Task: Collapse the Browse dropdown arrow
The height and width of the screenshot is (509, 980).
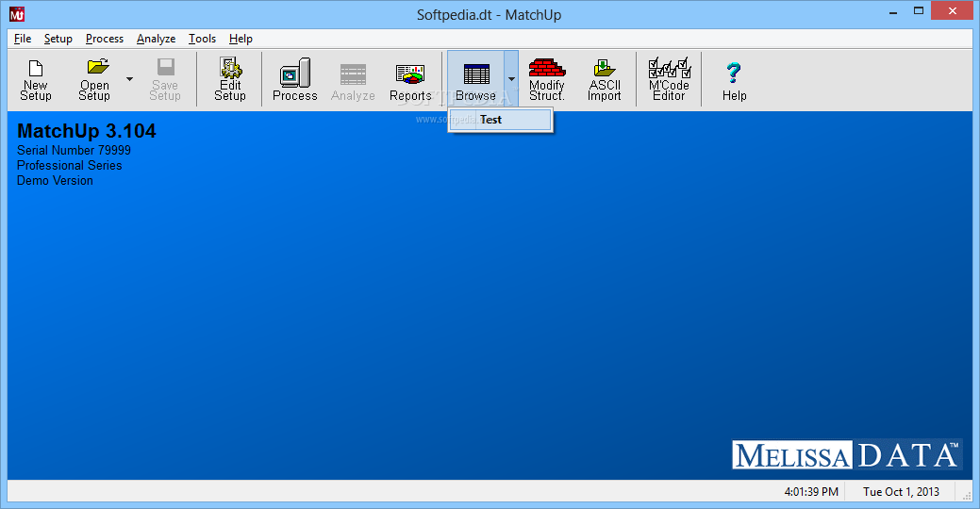Action: point(511,79)
